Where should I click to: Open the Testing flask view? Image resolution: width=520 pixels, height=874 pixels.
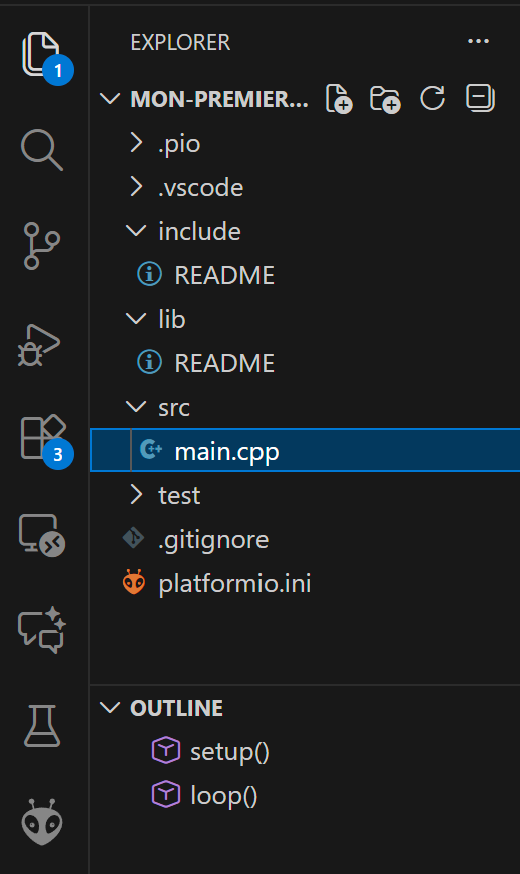(42, 726)
